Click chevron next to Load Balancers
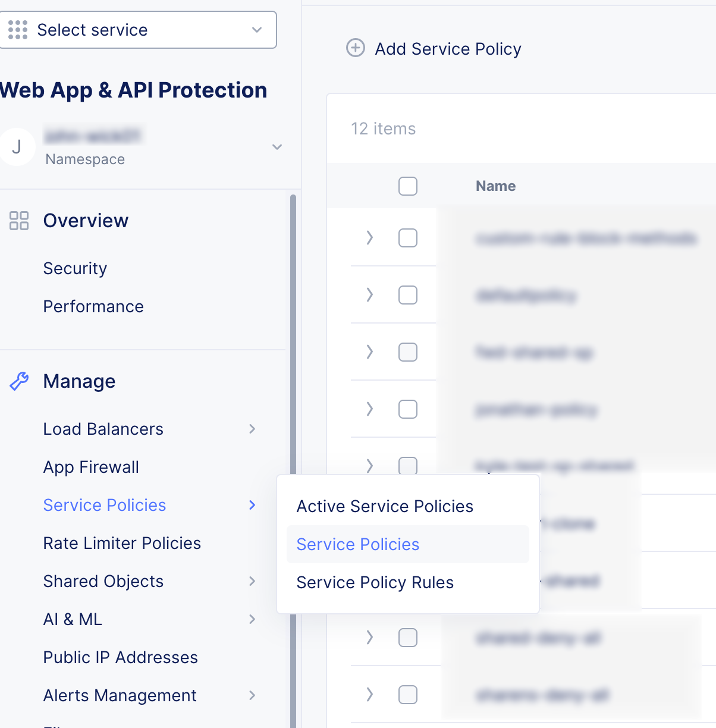The width and height of the screenshot is (716, 728). 252,429
